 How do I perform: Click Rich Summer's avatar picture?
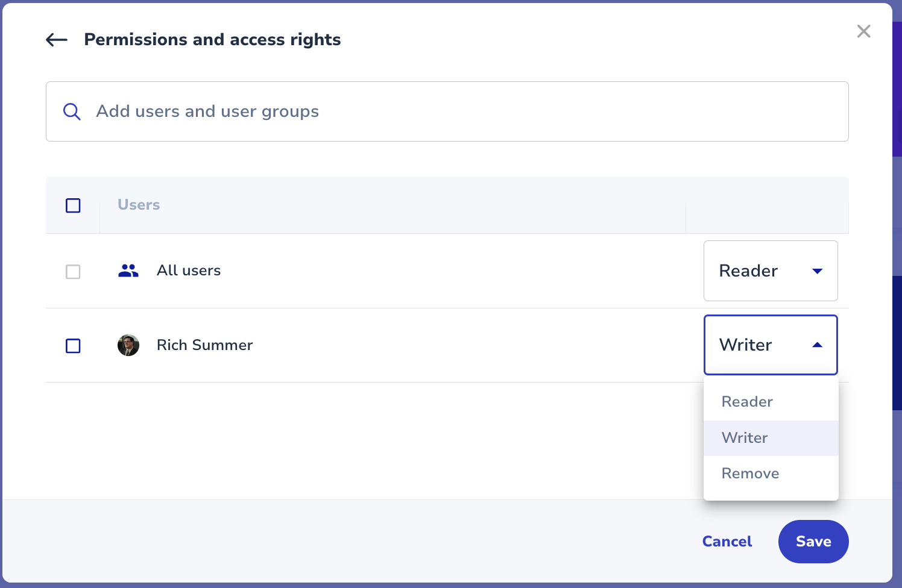[x=128, y=345]
